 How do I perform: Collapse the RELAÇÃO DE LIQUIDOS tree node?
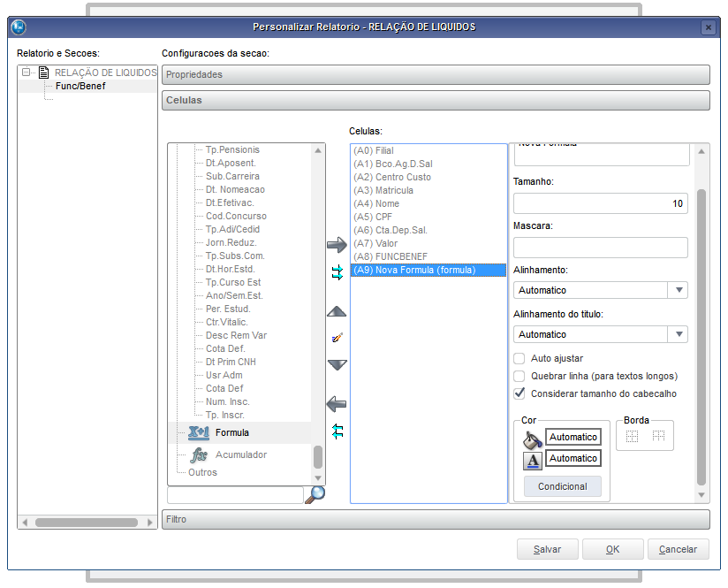(x=27, y=72)
